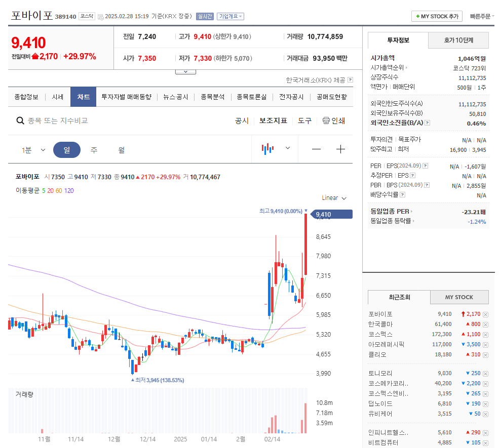This screenshot has width=499, height=448.
Task: Collapse the price details panel chevron
Action: pyautogui.click(x=185, y=71)
